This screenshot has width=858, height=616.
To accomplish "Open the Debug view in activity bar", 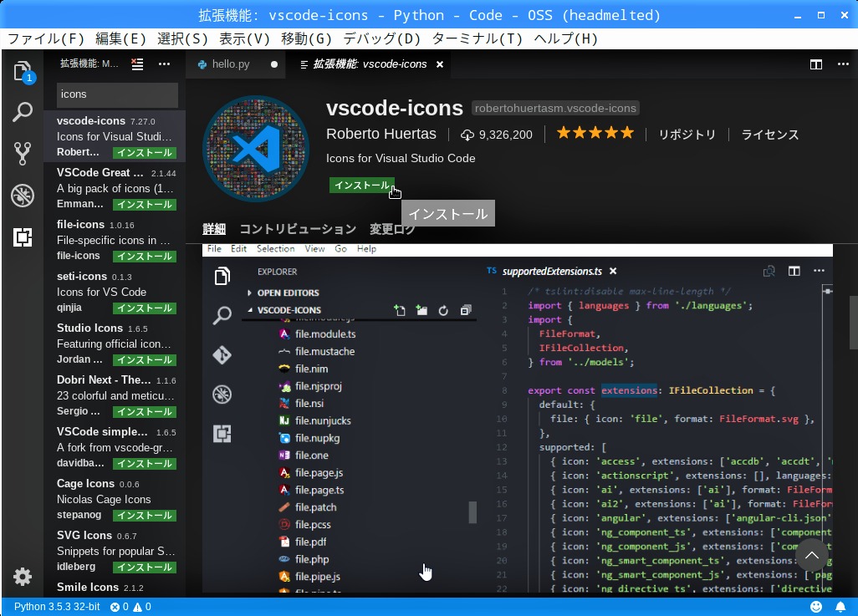I will tap(23, 196).
